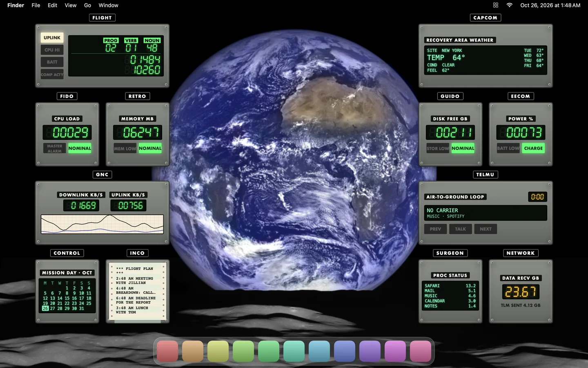
Task: Click the green CHARGE indicator
Action: (x=533, y=148)
